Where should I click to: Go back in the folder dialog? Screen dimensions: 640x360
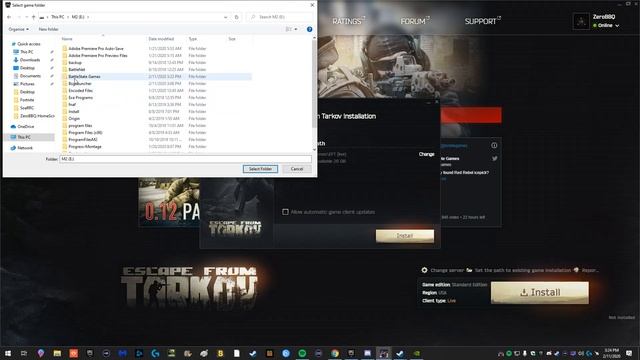[x=9, y=17]
